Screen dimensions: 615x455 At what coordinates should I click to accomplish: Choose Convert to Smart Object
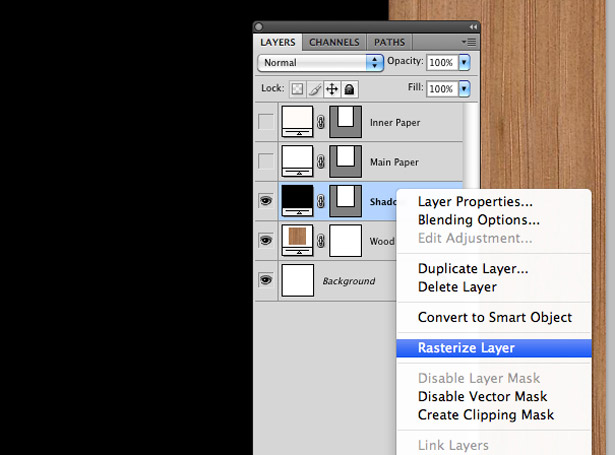[x=495, y=317]
